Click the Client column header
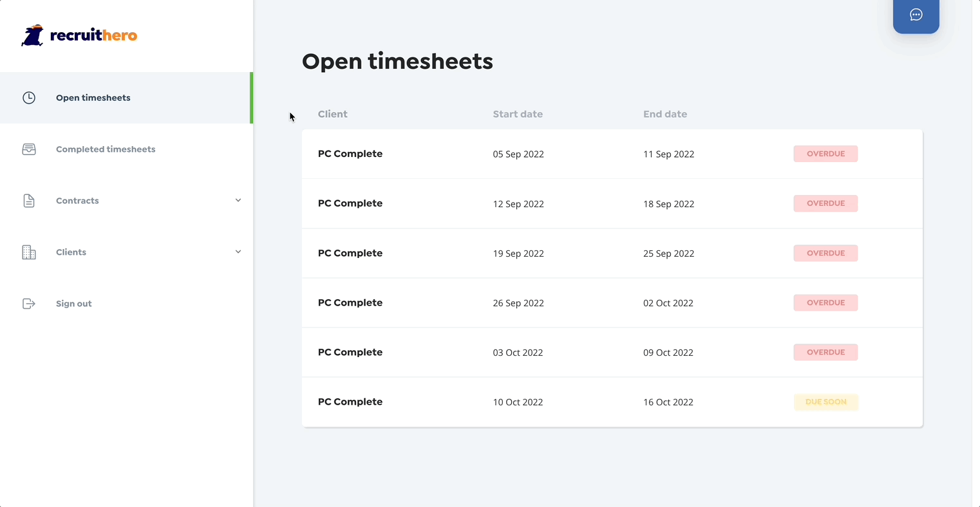Image resolution: width=980 pixels, height=507 pixels. point(332,114)
